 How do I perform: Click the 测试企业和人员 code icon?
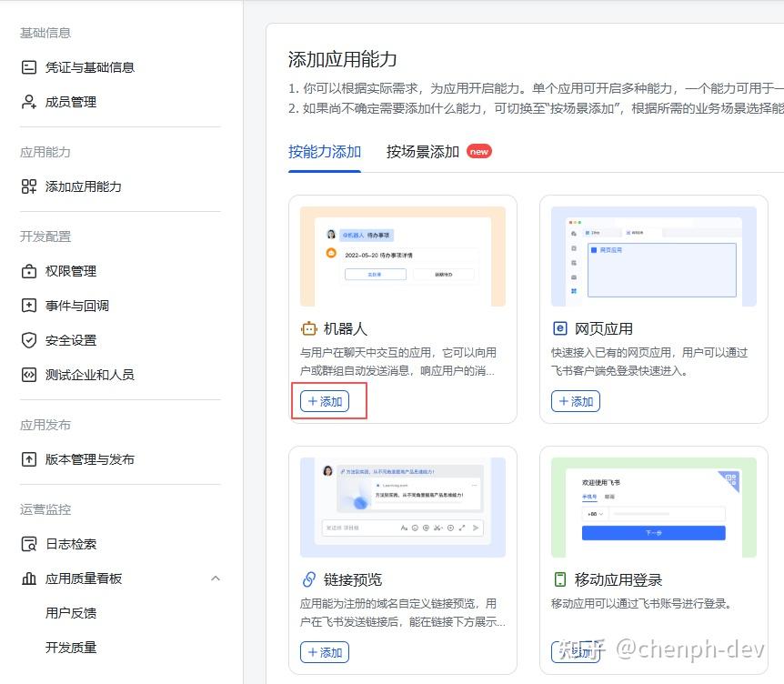29,375
